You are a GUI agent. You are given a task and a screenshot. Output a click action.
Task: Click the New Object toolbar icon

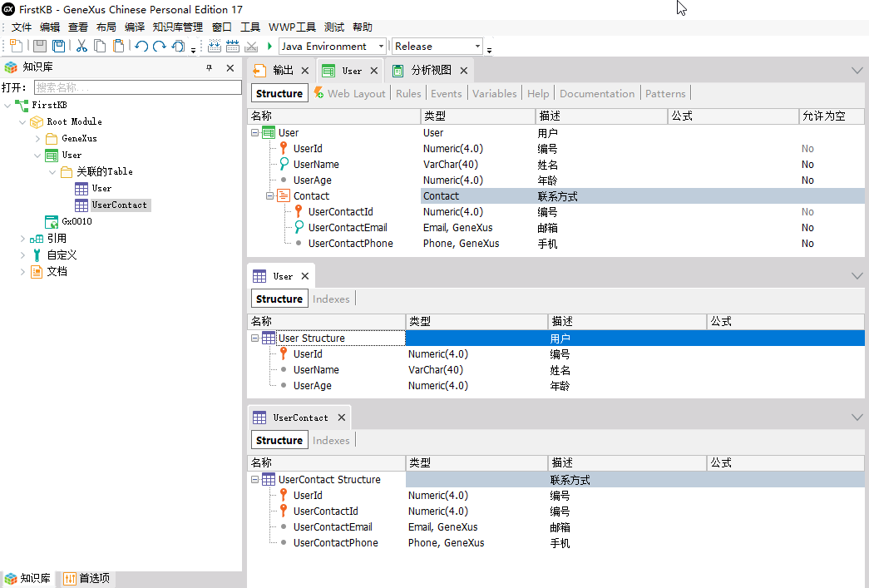(x=16, y=46)
